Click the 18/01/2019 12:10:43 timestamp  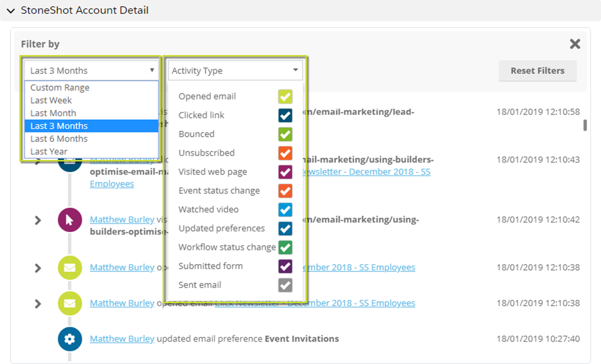(538, 160)
